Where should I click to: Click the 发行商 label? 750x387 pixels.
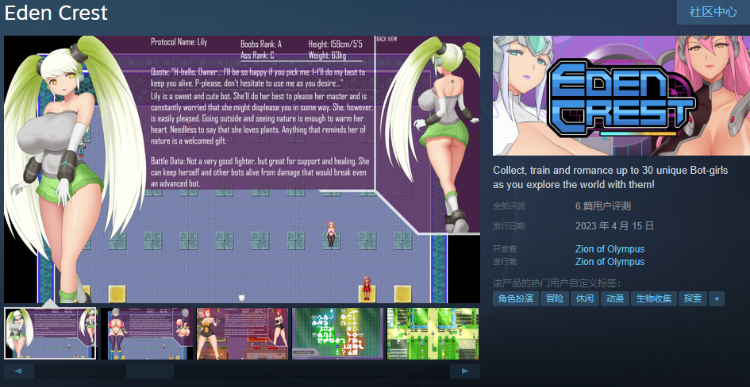tap(506, 262)
